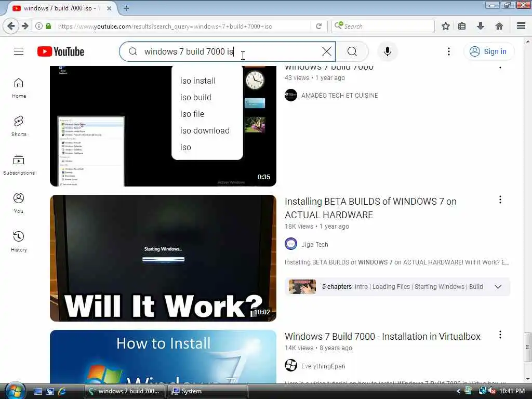Switch to windows 7 build 700... taskbar button
The image size is (532, 399).
125,391
